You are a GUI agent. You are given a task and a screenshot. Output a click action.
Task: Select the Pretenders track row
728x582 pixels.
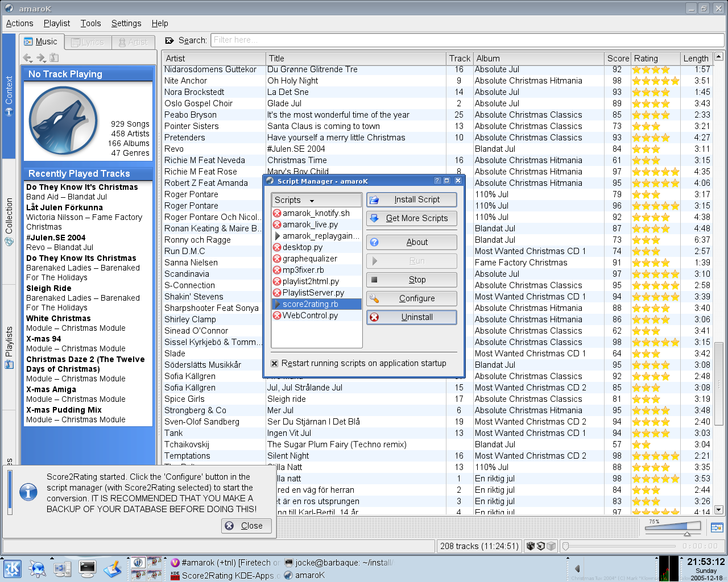(437, 138)
